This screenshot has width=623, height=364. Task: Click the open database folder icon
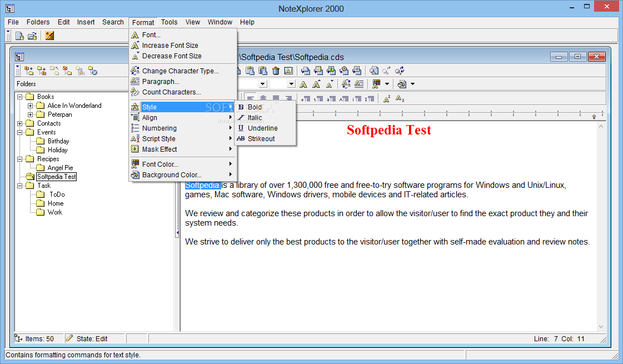(x=32, y=36)
